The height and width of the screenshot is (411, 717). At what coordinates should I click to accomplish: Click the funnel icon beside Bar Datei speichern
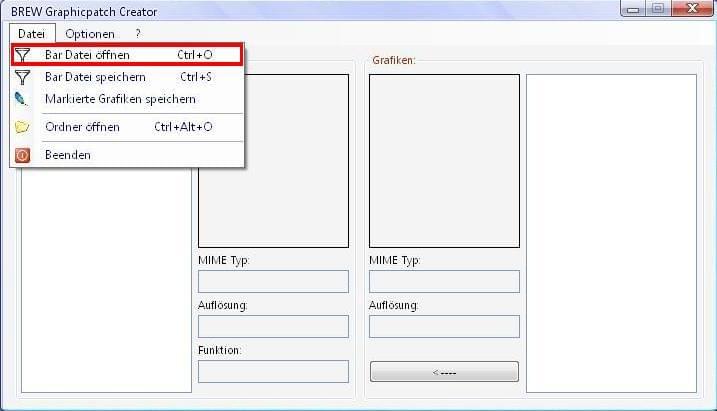[22, 77]
